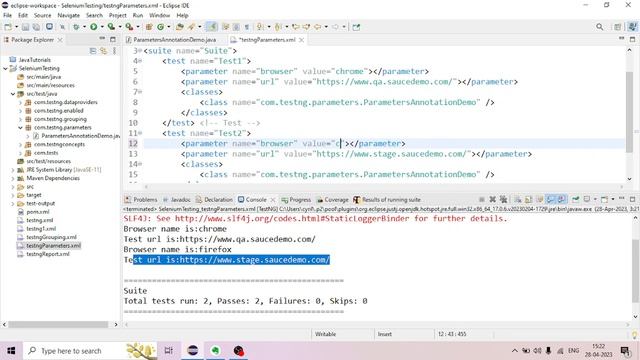640x360 pixels.
Task: Click Remove All Terminated Launches icon
Action: (504, 199)
